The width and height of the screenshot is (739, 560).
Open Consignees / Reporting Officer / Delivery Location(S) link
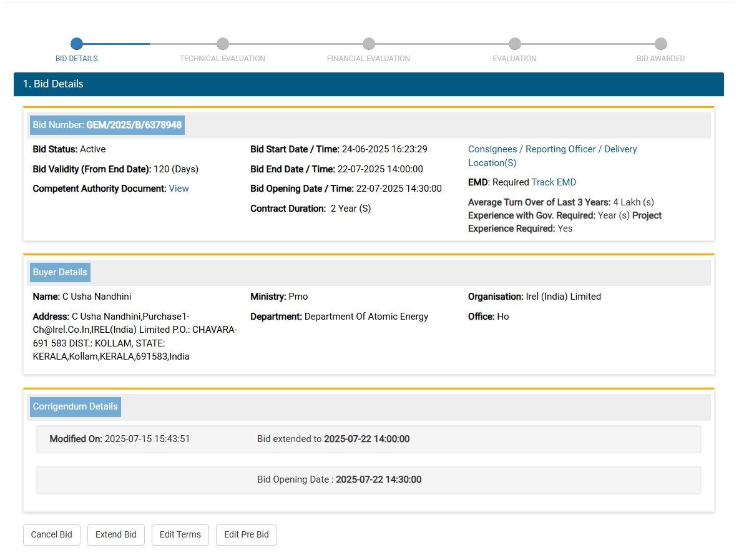[552, 156]
